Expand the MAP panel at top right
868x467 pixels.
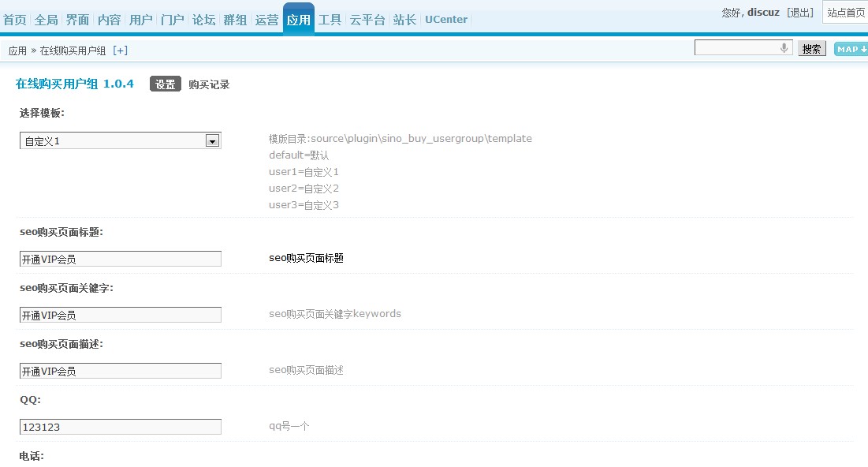(850, 48)
